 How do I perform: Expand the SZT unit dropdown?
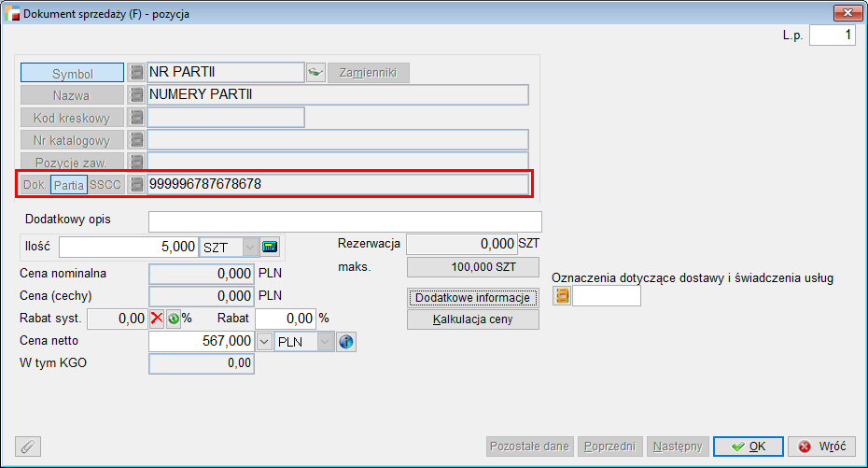[250, 247]
